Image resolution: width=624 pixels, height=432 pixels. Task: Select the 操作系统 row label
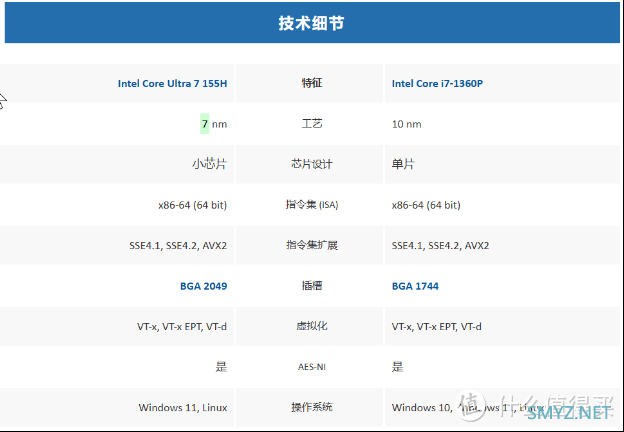coord(312,407)
